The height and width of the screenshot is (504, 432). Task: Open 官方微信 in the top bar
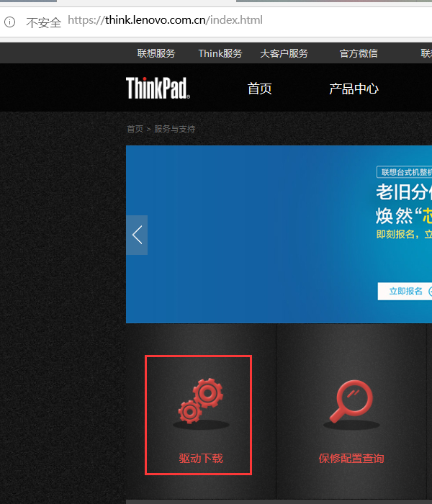pos(359,53)
